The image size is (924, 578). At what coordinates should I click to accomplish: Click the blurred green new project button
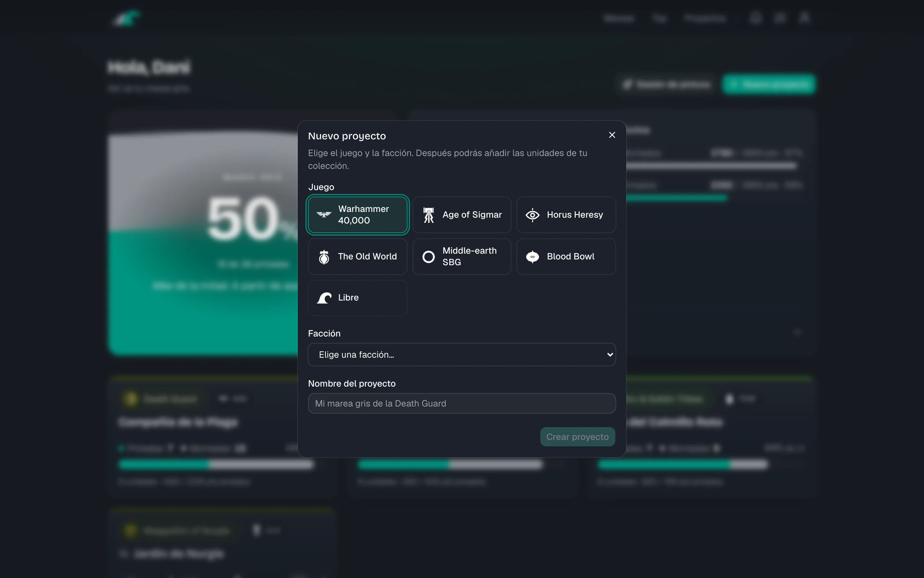click(x=769, y=84)
